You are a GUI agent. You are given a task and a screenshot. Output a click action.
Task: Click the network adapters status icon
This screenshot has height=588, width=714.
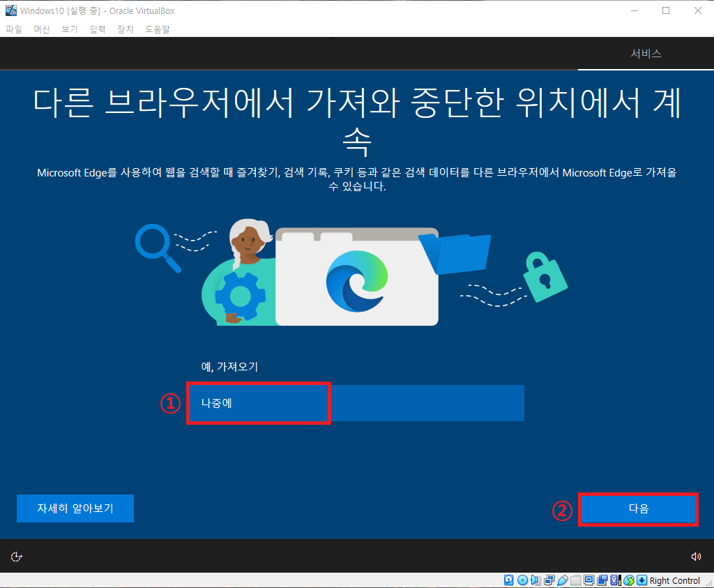tap(549, 580)
